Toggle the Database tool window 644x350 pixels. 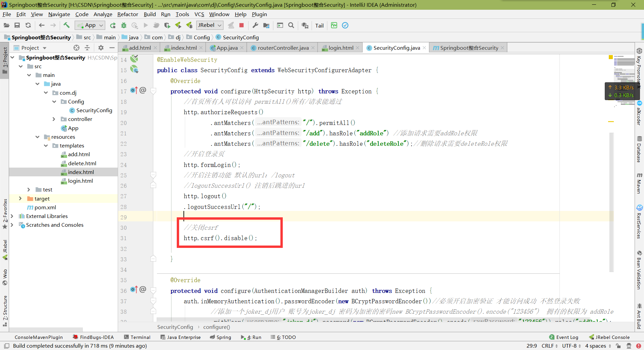pyautogui.click(x=639, y=149)
